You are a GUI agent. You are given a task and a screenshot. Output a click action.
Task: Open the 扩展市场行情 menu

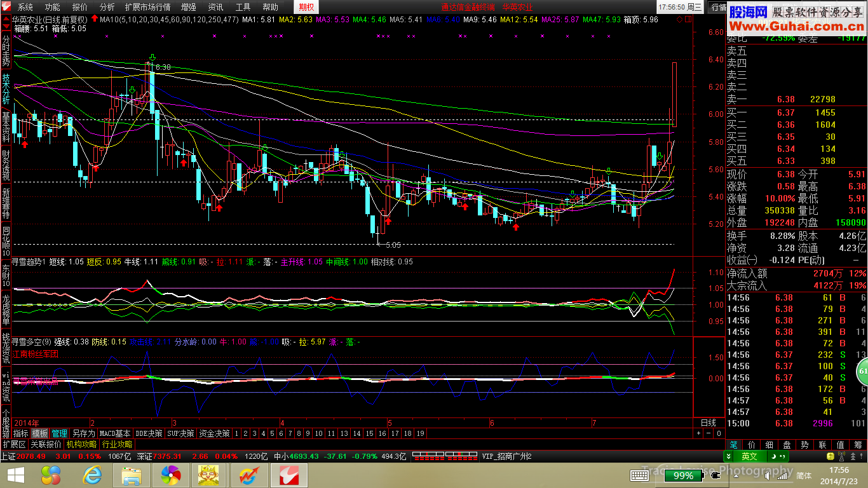click(147, 7)
